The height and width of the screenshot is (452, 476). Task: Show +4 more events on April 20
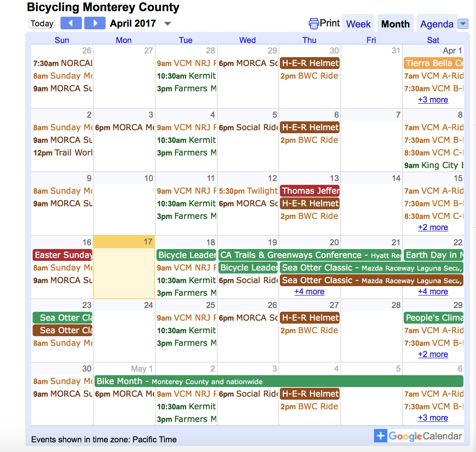coord(309,292)
